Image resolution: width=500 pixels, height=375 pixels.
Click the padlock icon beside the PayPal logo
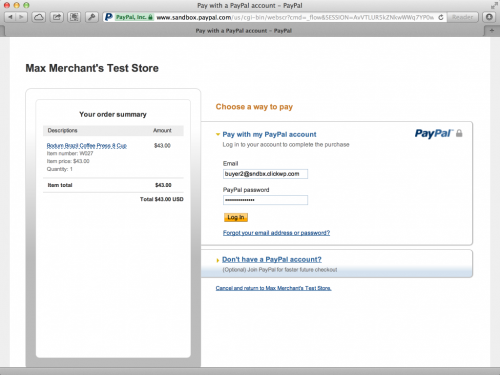459,133
